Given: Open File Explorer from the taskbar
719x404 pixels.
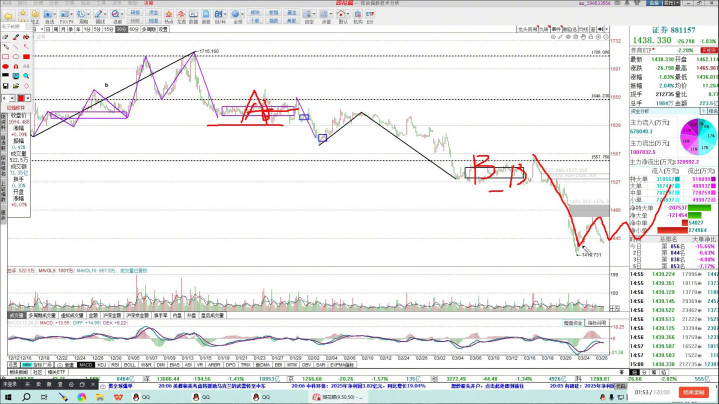Looking at the screenshot, I should point(100,397).
